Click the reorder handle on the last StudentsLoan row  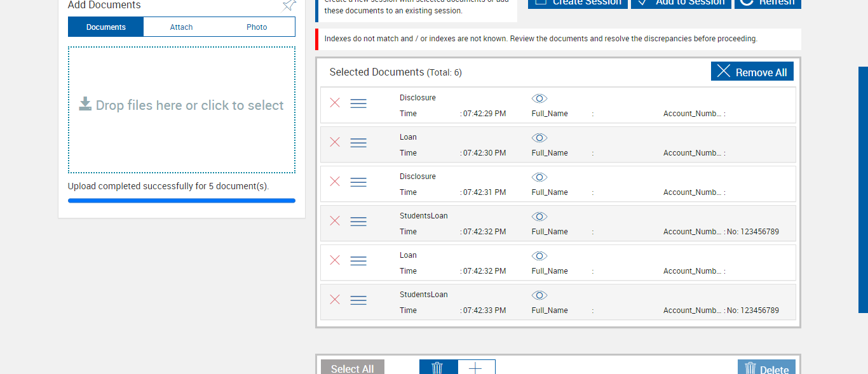coord(358,300)
